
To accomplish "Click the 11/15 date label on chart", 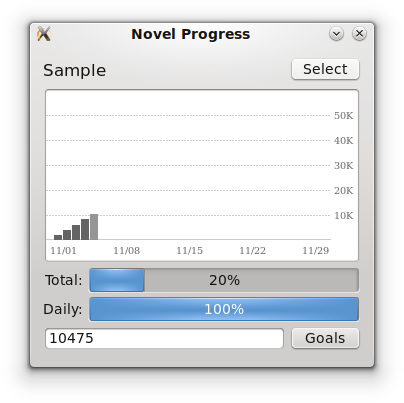I will coord(190,251).
